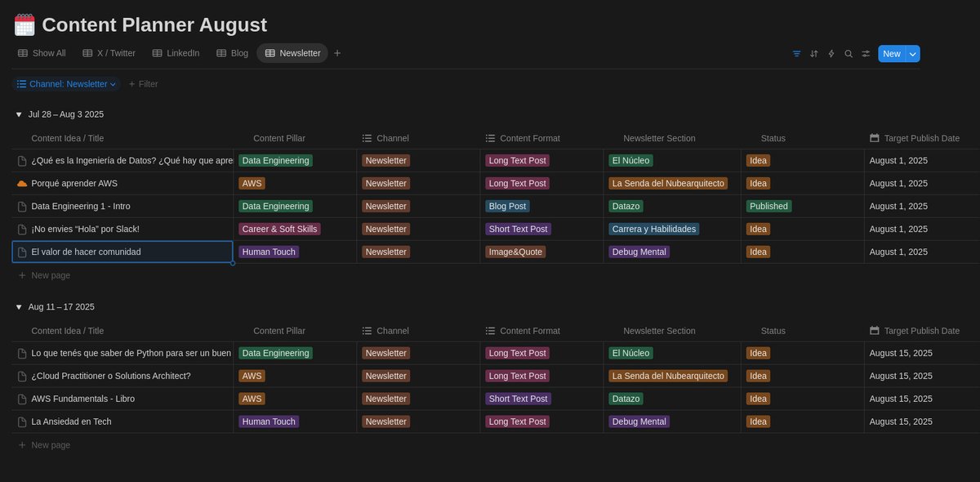Click the Blog Post format tag

click(507, 207)
